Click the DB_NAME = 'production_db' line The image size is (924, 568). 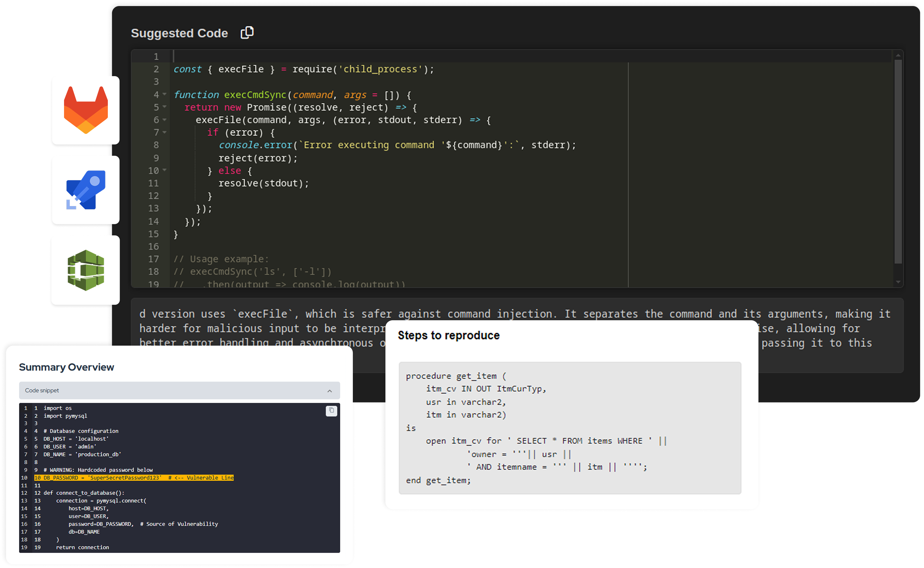82,454
